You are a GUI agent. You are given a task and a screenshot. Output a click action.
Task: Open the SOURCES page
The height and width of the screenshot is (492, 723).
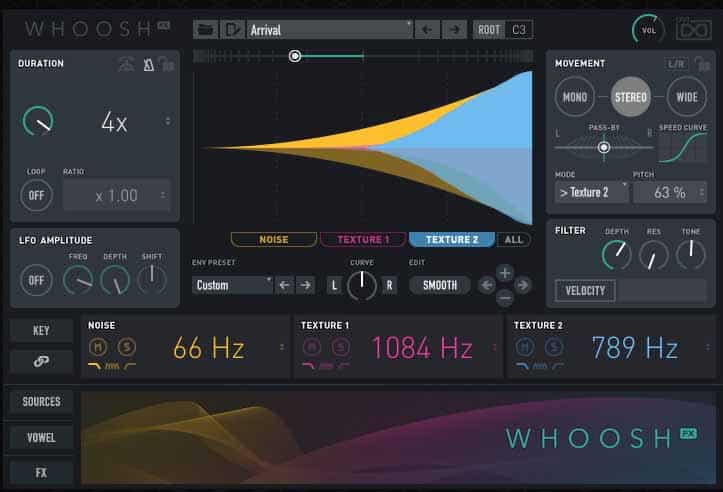tap(41, 402)
